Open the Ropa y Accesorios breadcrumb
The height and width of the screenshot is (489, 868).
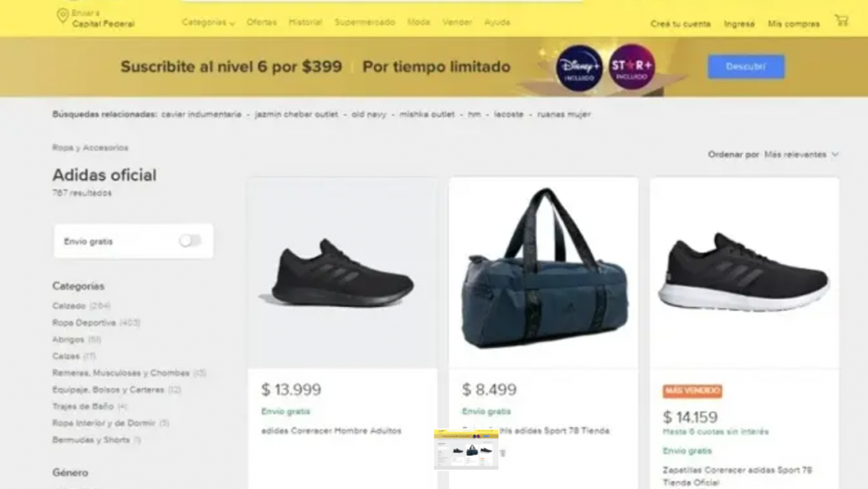89,148
